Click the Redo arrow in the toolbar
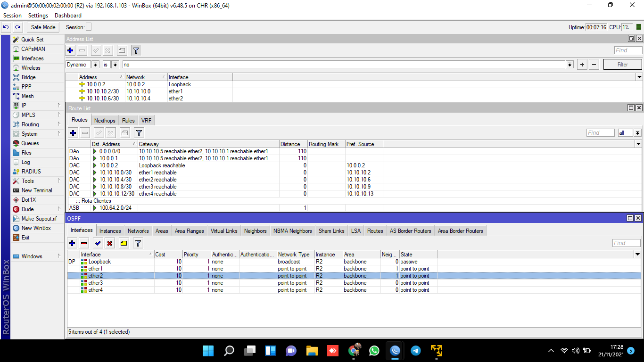Screen dimensions: 644x362 [x=17, y=27]
